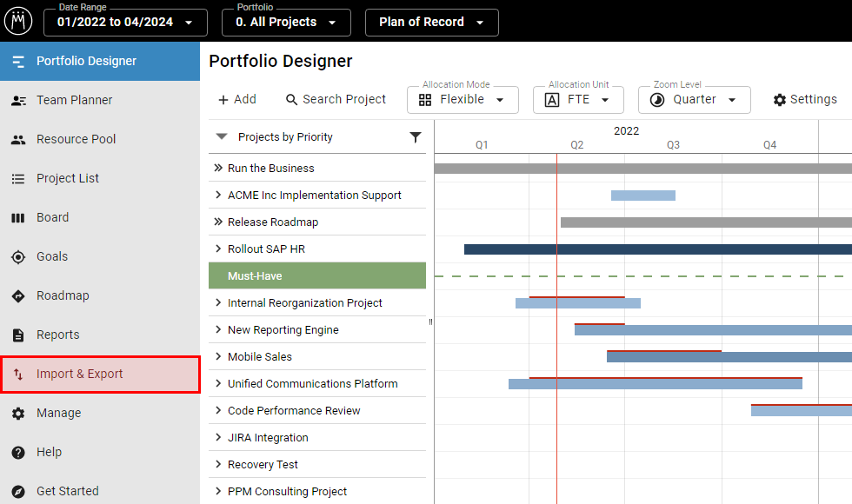This screenshot has height=504, width=852.
Task: Click the Search Project button
Action: [336, 100]
